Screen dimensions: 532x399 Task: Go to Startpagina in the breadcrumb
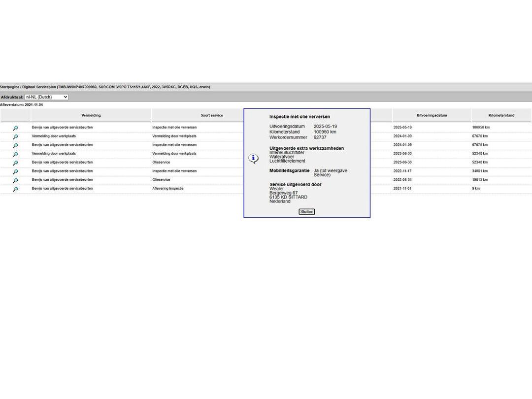coord(9,87)
